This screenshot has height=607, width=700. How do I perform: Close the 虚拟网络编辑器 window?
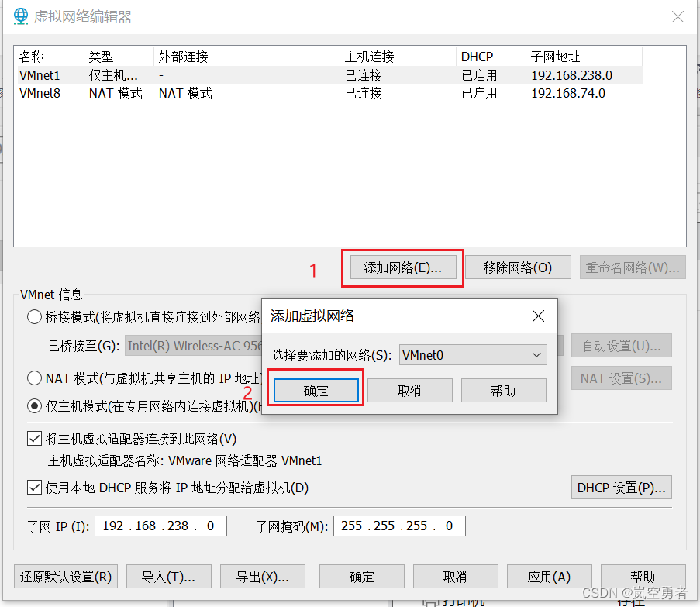[x=678, y=17]
